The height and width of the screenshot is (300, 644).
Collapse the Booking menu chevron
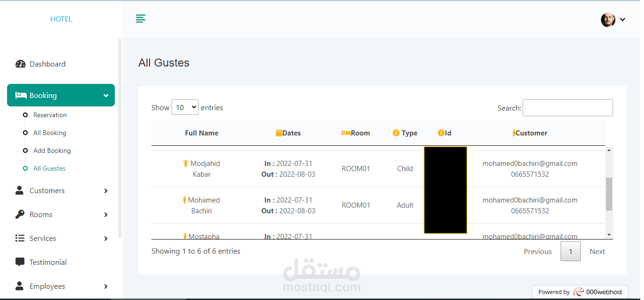(x=106, y=96)
